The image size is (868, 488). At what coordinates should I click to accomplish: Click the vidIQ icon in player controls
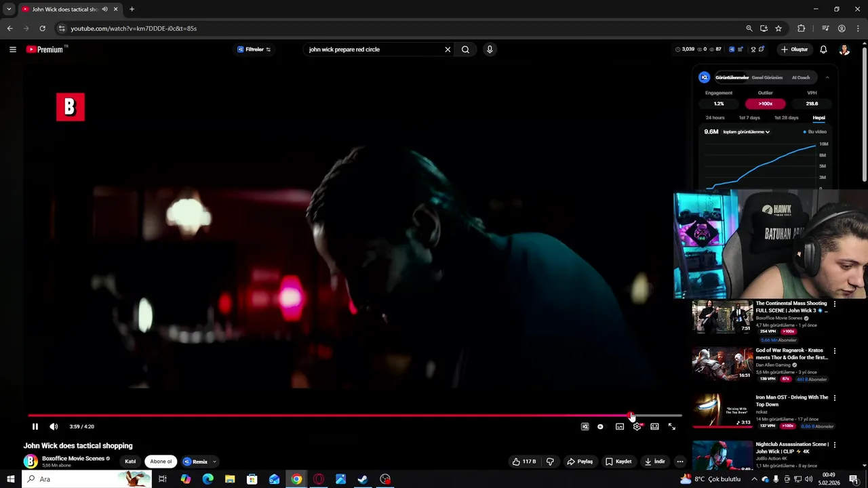tap(585, 426)
